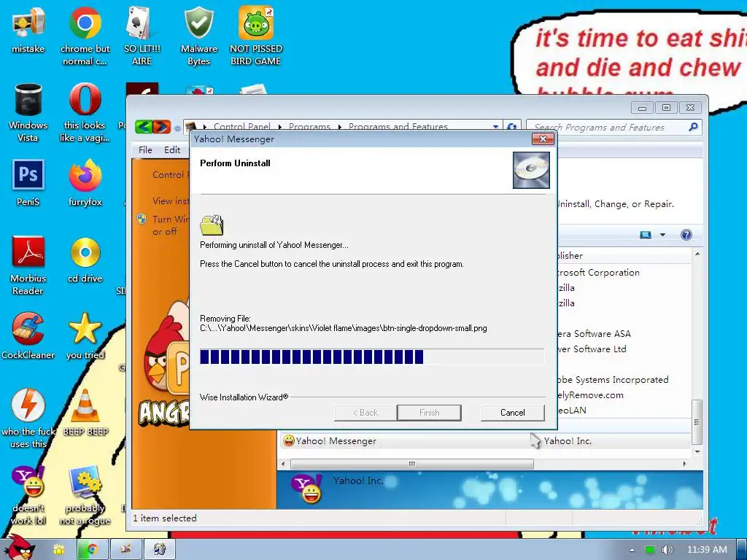Click the vertical scrollbar down arrow

[x=697, y=451]
